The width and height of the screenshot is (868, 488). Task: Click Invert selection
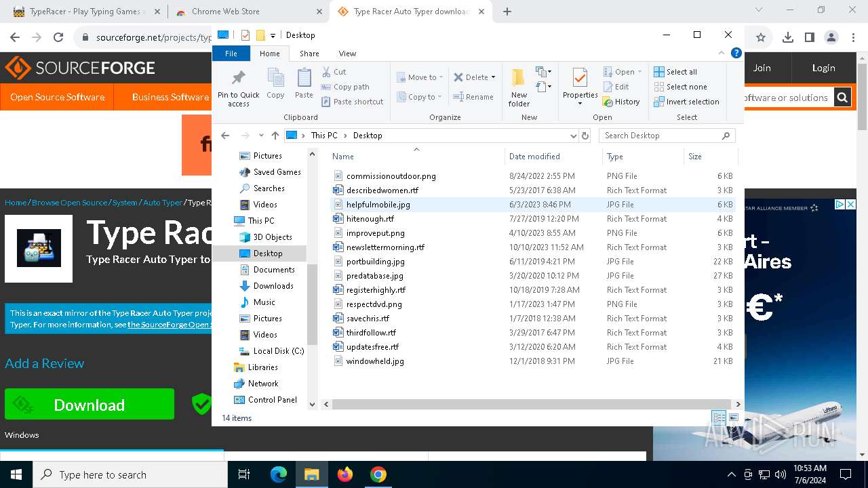click(x=686, y=102)
